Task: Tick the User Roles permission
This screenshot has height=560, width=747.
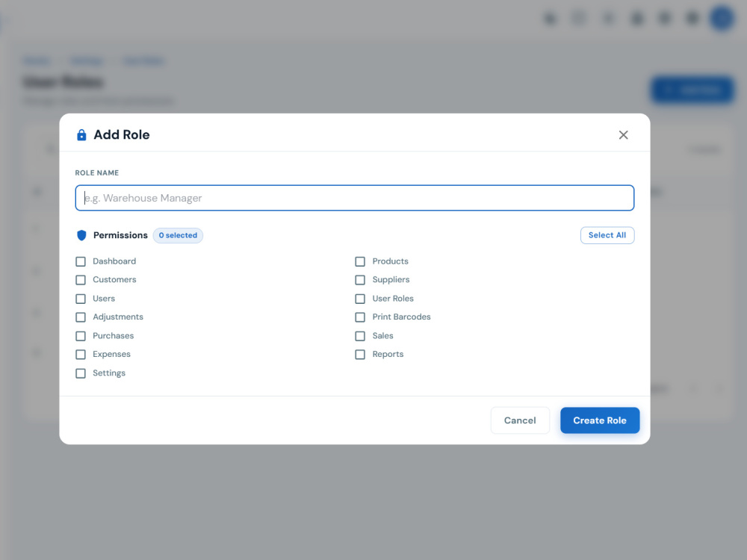Action: click(360, 299)
